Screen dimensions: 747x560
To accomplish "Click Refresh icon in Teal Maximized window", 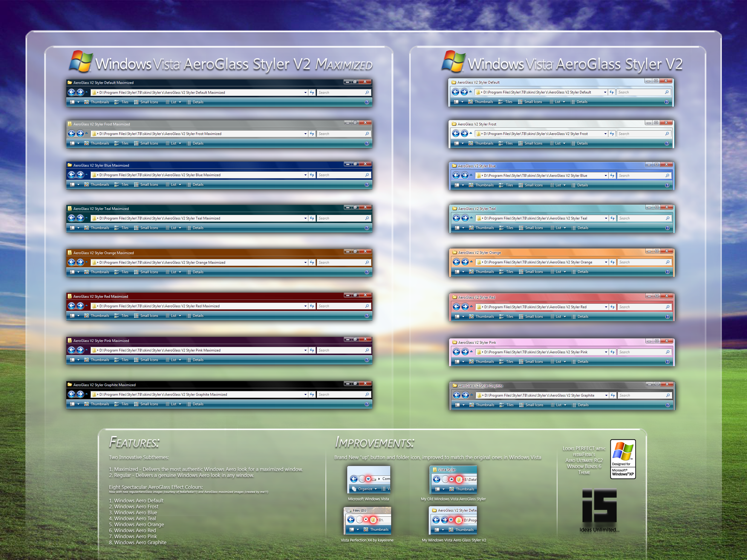I will point(312,218).
